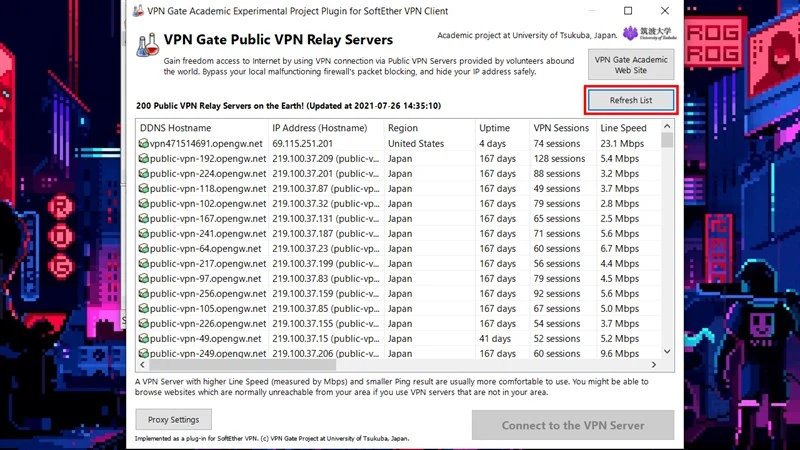This screenshot has height=450, width=800.
Task: Click server icon for public-vpn-64.opengw.net
Action: 143,248
